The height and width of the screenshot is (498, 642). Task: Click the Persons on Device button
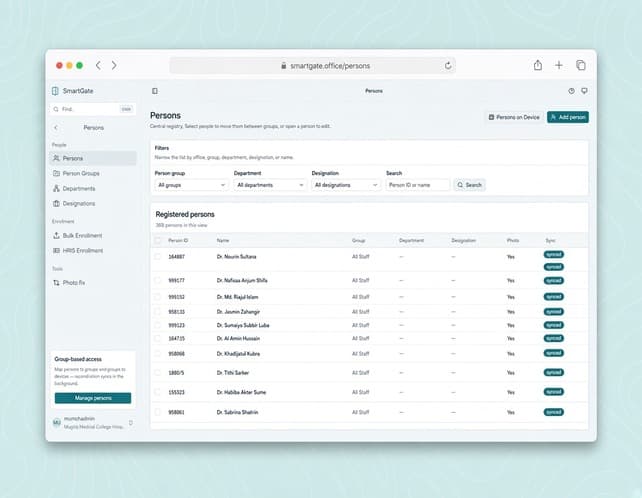(514, 117)
